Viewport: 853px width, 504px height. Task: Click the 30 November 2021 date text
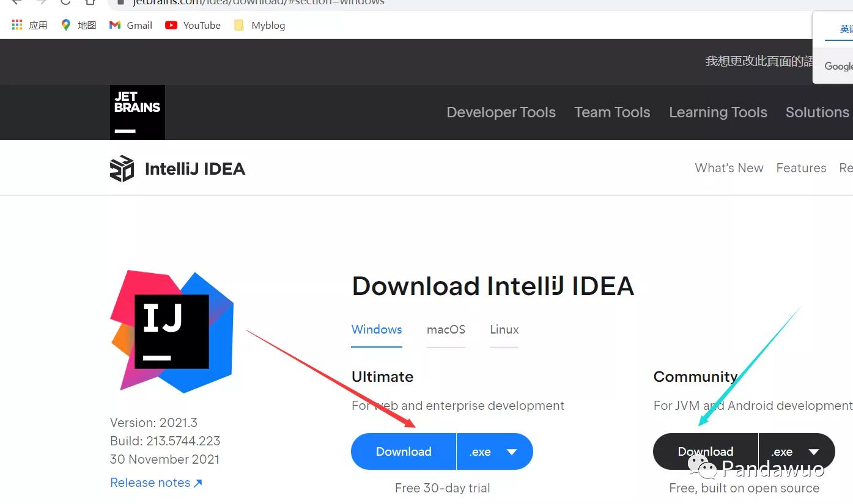click(x=164, y=459)
